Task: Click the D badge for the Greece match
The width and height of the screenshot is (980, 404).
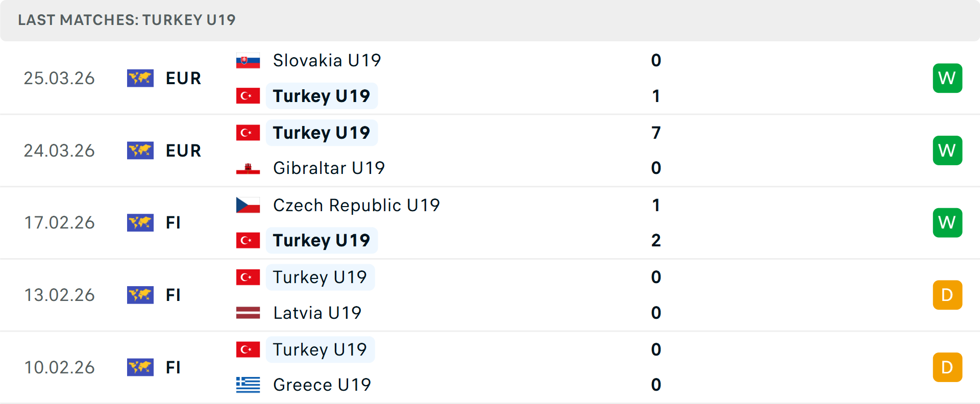Action: (x=947, y=367)
